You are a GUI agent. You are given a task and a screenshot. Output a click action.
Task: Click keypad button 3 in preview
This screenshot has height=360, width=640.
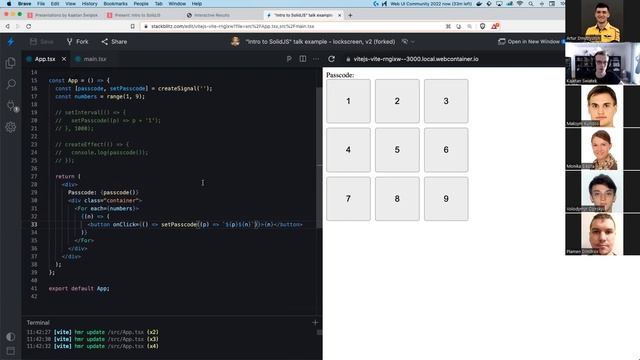tap(446, 101)
